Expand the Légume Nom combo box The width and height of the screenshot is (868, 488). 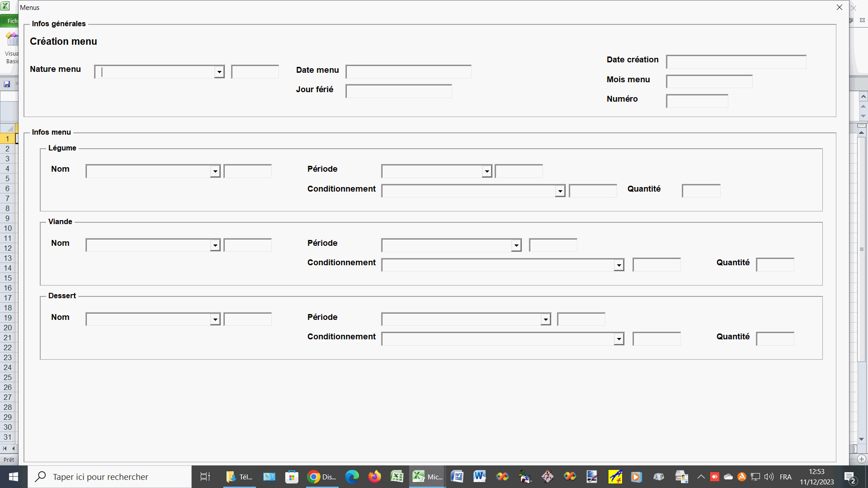pos(215,171)
